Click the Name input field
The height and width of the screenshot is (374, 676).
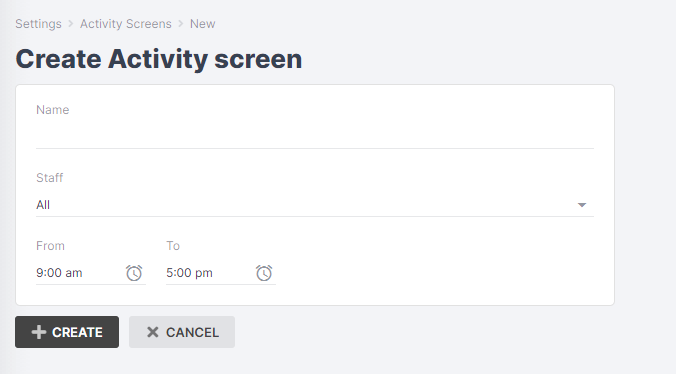coord(315,137)
